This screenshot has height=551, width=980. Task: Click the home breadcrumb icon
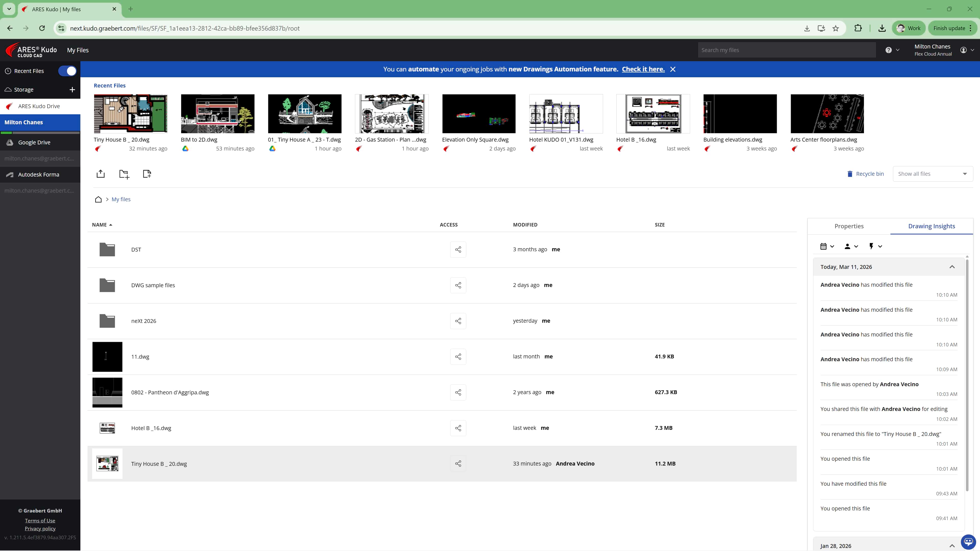point(98,199)
